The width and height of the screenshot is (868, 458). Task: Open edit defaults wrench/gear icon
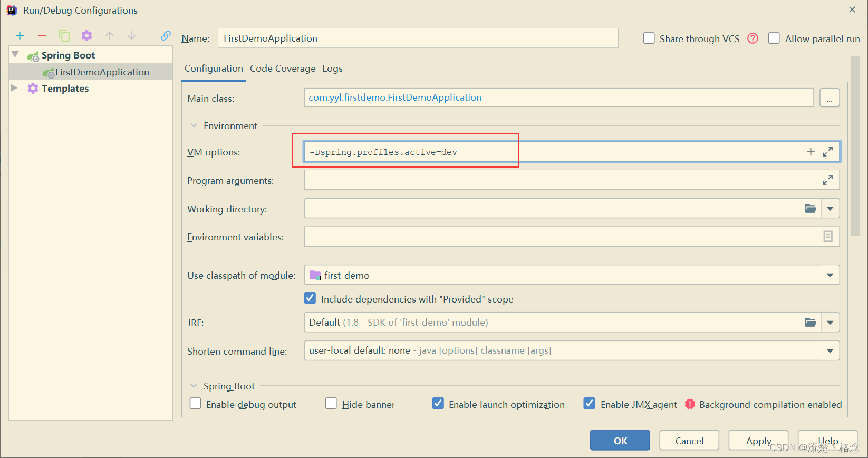coord(86,36)
